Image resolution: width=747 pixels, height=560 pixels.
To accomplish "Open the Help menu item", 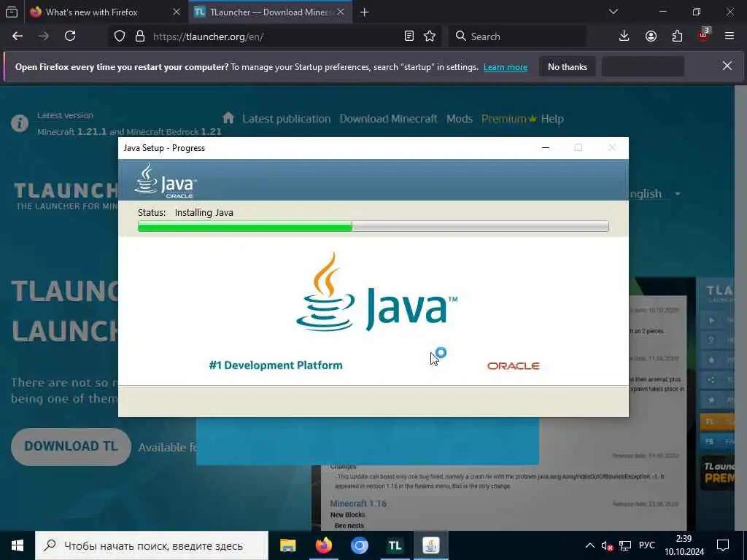I will tap(552, 119).
